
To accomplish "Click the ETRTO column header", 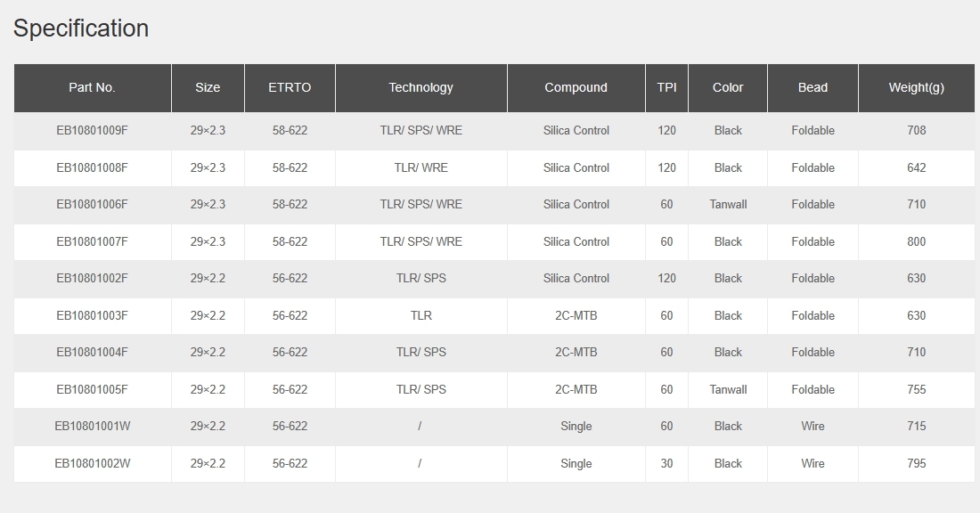I will [x=290, y=88].
